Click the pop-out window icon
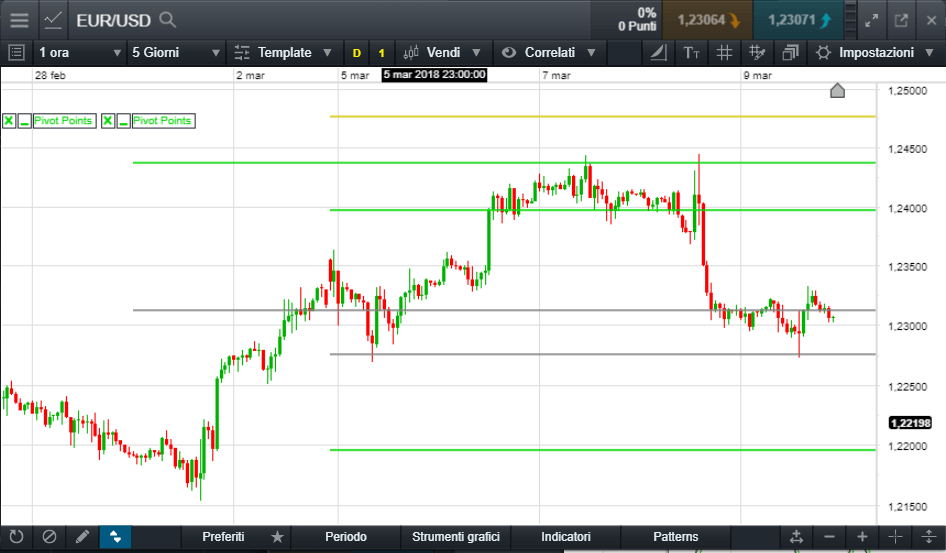 click(901, 21)
